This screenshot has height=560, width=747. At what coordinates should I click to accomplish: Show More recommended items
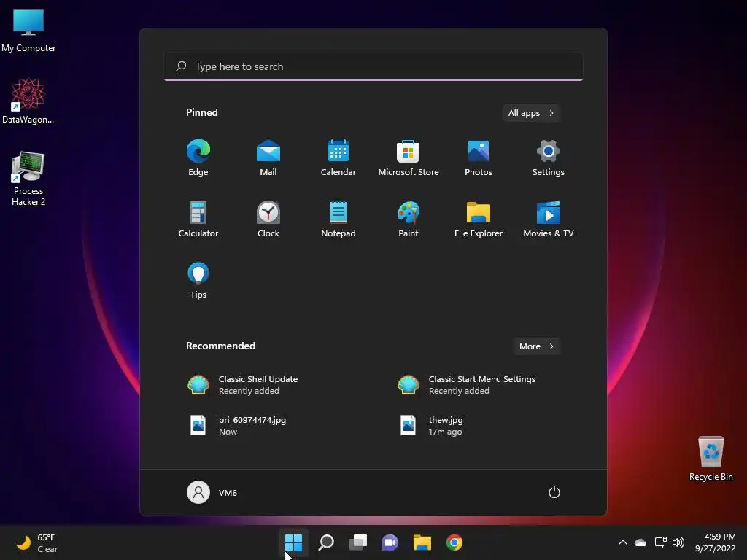(536, 346)
